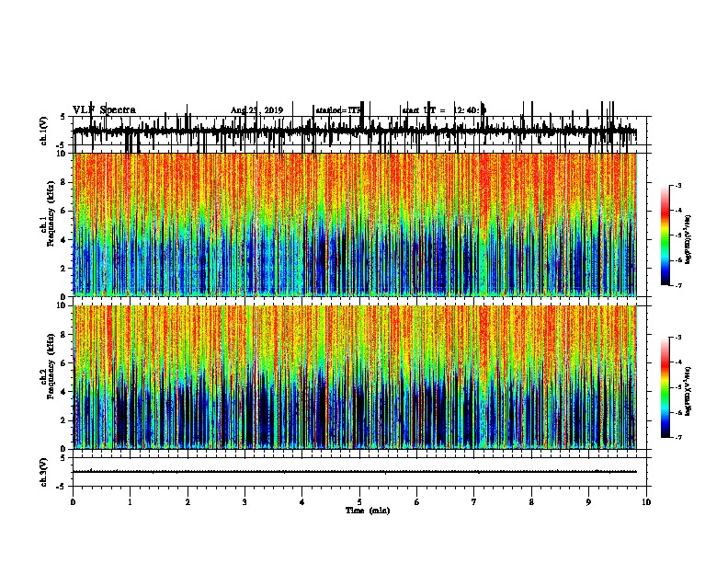Click time axis tick label 7

474,502
